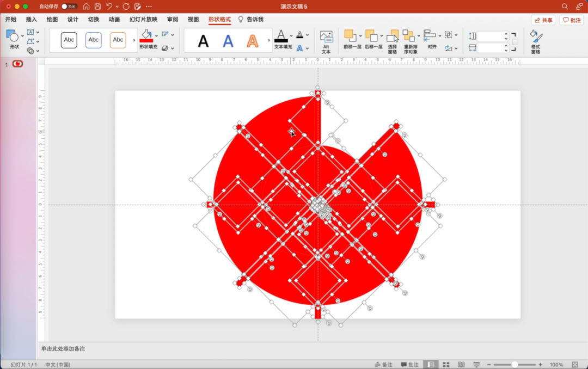Open the 对齐 dropdown arrow
Screen dimensions: 588x369
(439, 36)
